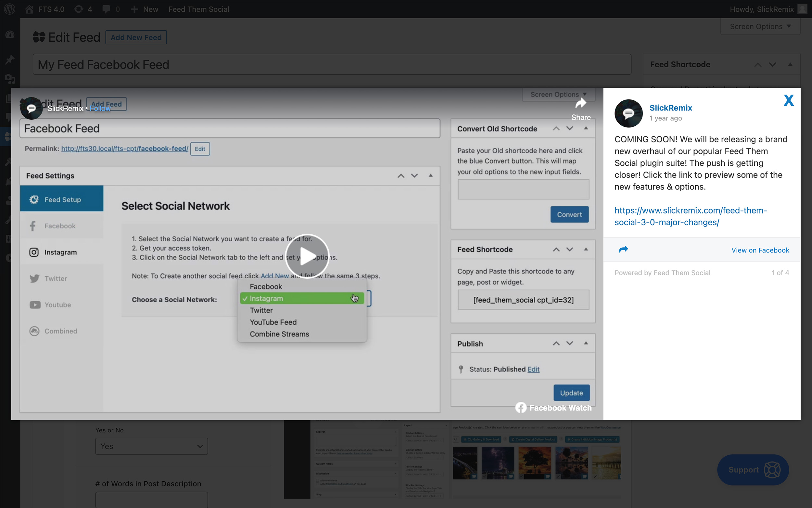
Task: Move background Feed Shortcode box down
Action: coord(772,64)
